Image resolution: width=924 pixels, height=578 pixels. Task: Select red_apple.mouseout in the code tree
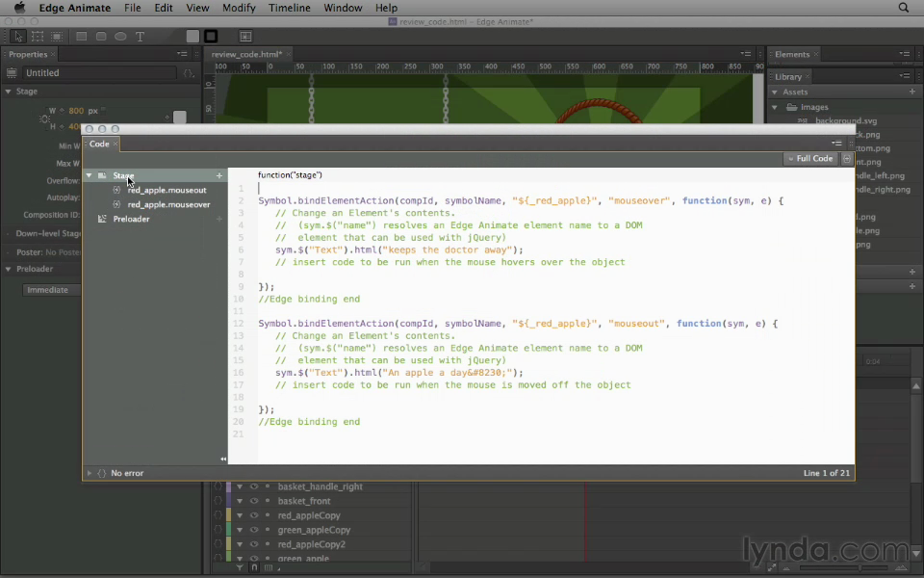click(167, 191)
